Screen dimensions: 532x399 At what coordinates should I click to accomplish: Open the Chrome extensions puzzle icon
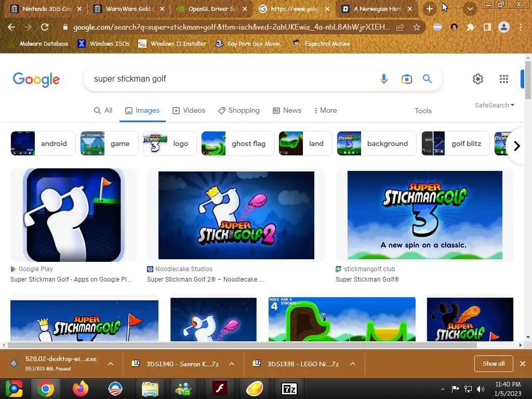(470, 27)
